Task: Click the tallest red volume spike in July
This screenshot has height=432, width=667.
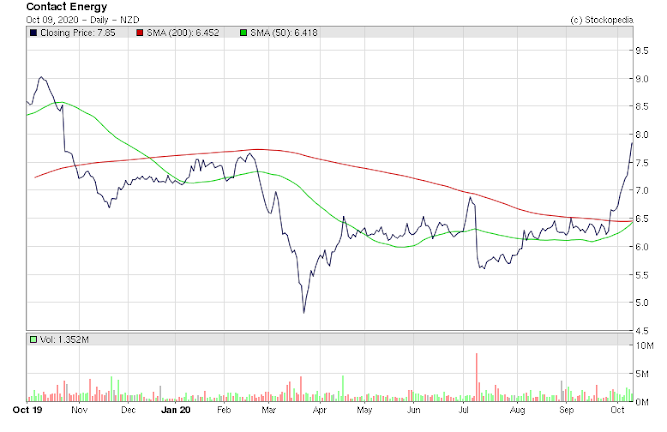Action: (x=476, y=377)
